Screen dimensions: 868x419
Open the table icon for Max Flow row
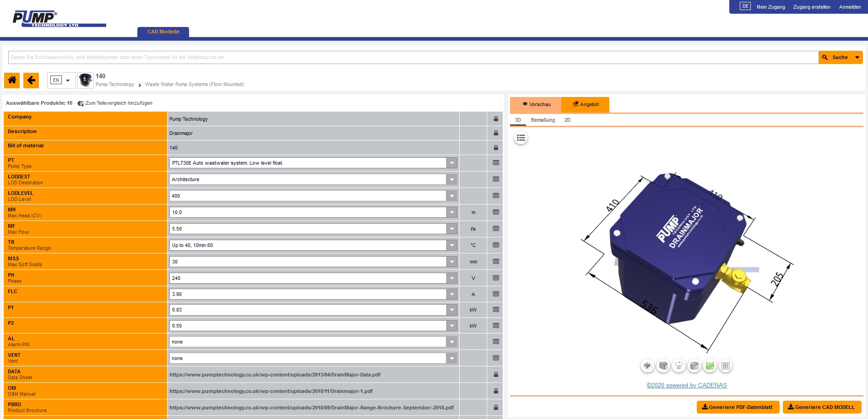pos(496,229)
